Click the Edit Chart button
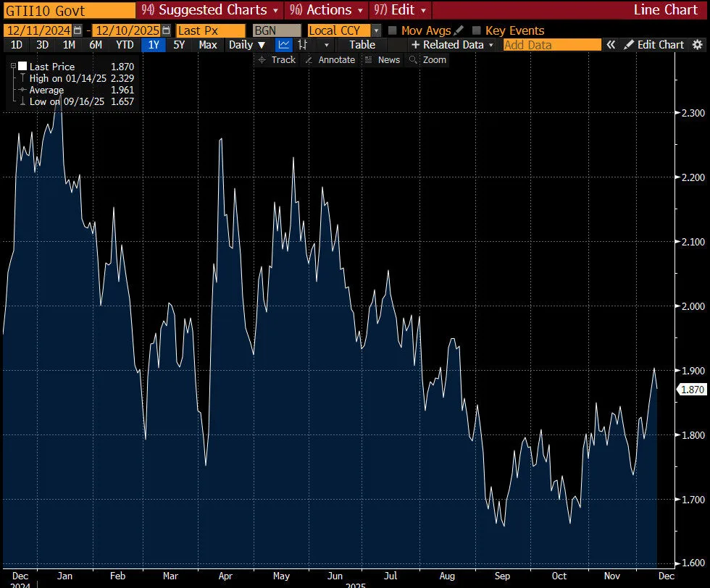The width and height of the screenshot is (710, 588). coord(653,45)
